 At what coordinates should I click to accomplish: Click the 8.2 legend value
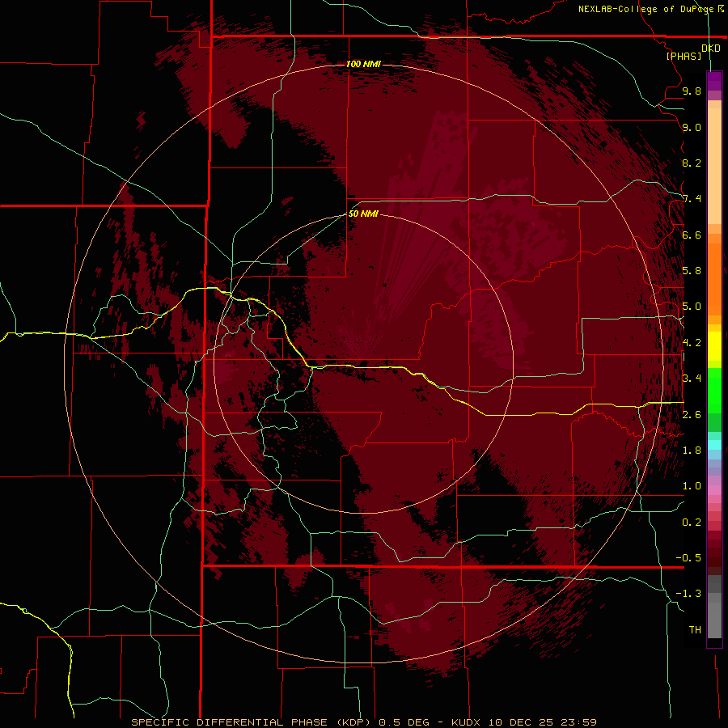(692, 163)
